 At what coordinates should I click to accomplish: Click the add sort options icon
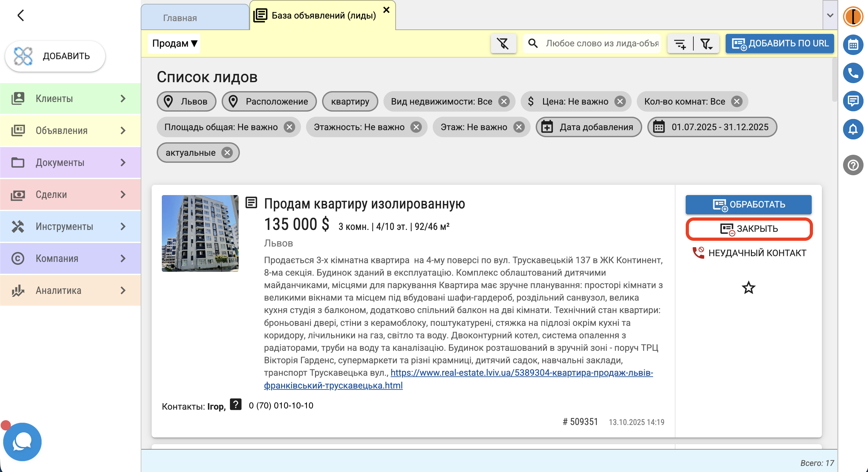(x=680, y=44)
